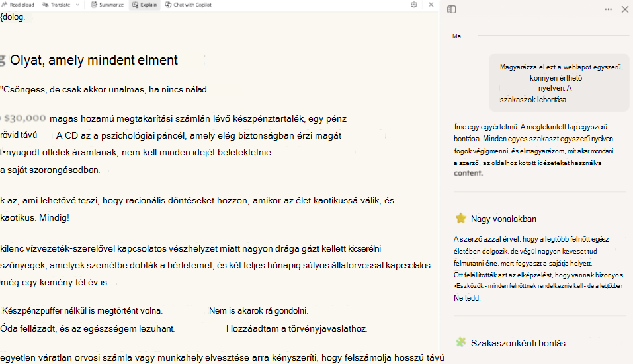Click the quote line starting 'Csöngess, de csak akkor'
633x364 pixels.
(105, 89)
